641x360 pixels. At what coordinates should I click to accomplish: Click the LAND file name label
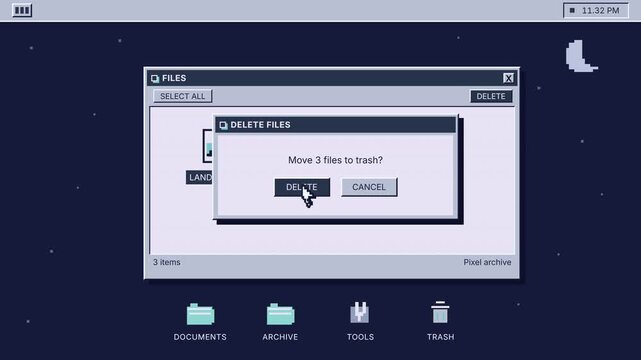point(199,177)
